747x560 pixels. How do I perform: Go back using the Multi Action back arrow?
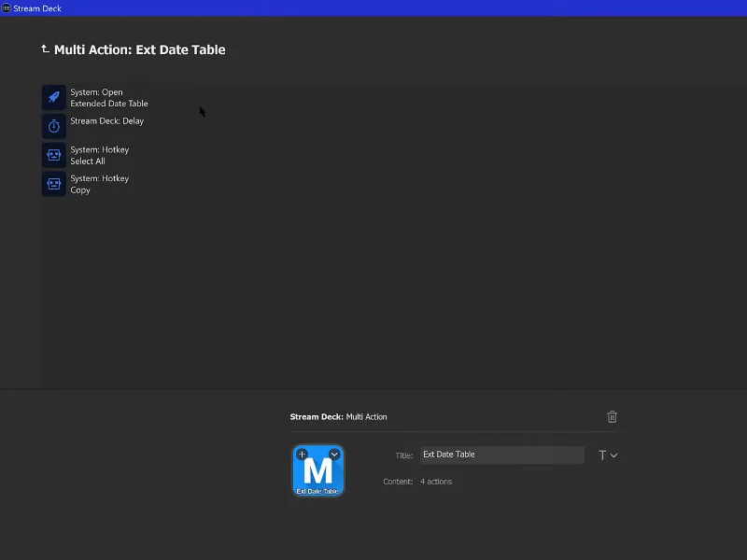[45, 49]
